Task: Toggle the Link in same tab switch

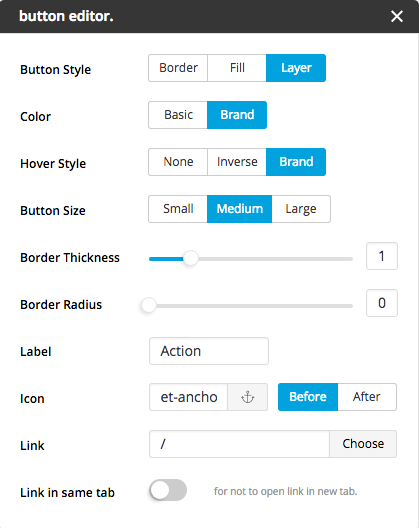Action: click(x=168, y=490)
